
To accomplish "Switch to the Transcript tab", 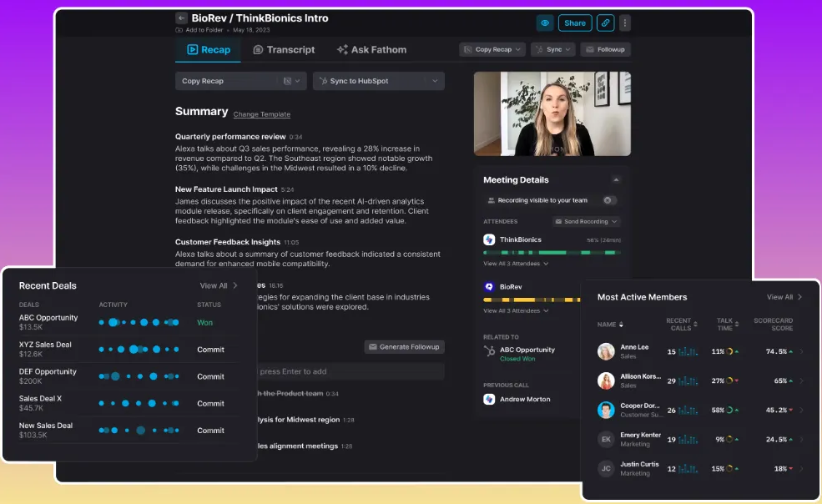I will 284,50.
